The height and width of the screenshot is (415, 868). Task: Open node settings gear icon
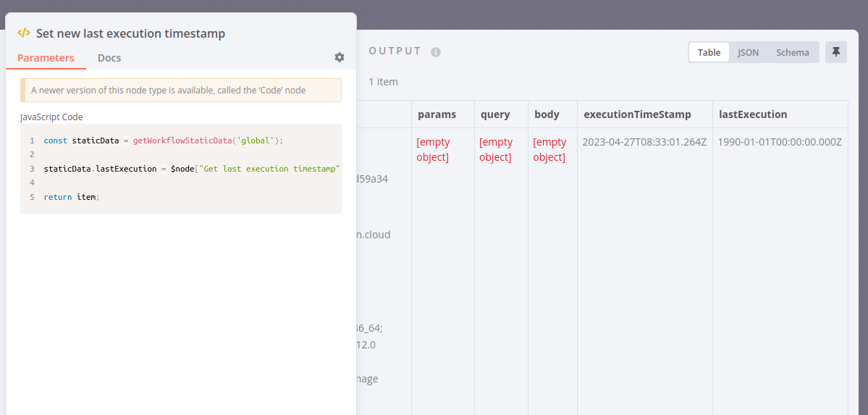pyautogui.click(x=340, y=57)
